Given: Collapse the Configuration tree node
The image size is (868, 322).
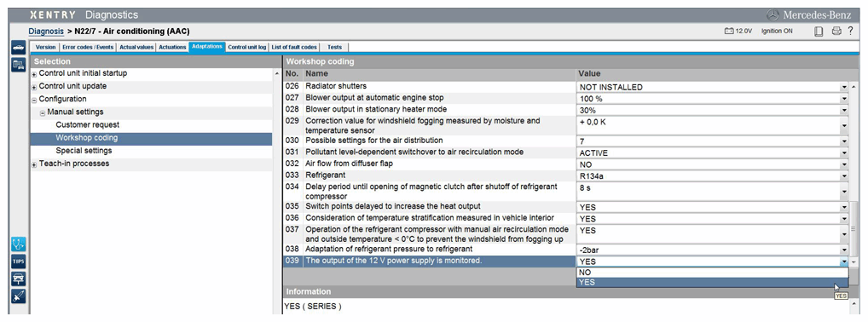Looking at the screenshot, I should 34,100.
